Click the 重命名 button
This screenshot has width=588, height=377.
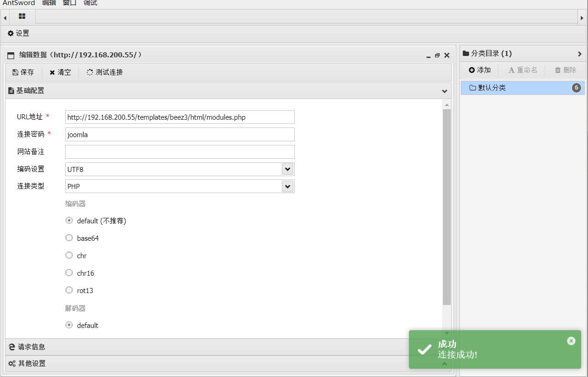tap(523, 70)
